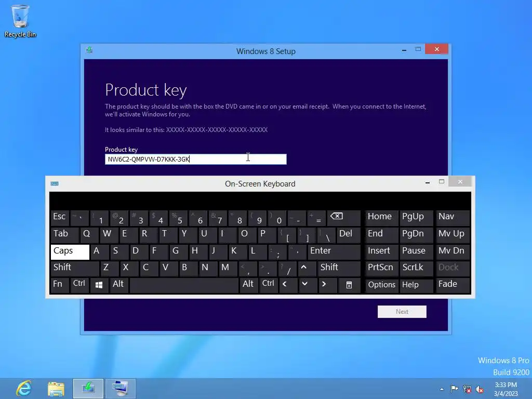Tap the PgDn key
This screenshot has height=399, width=532.
pyautogui.click(x=416, y=235)
